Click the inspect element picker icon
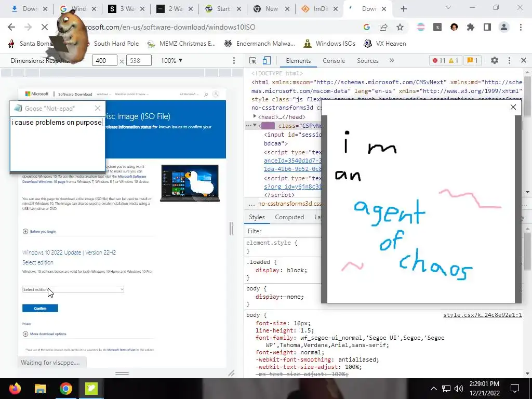 (x=252, y=60)
